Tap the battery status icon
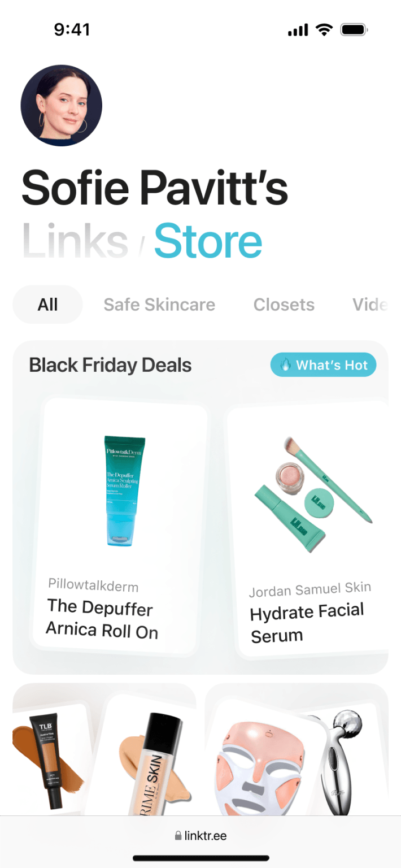The width and height of the screenshot is (401, 868). [355, 30]
